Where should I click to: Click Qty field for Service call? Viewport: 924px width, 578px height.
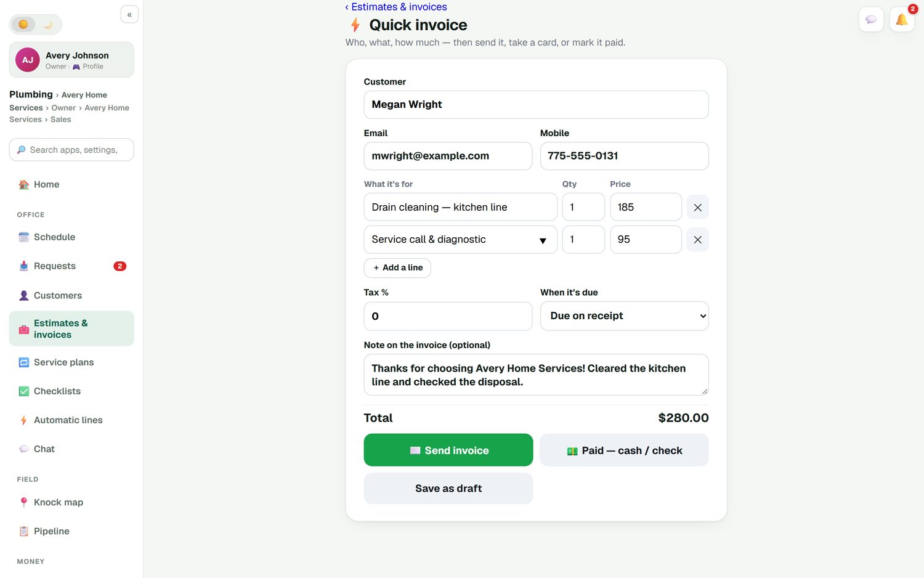(583, 240)
